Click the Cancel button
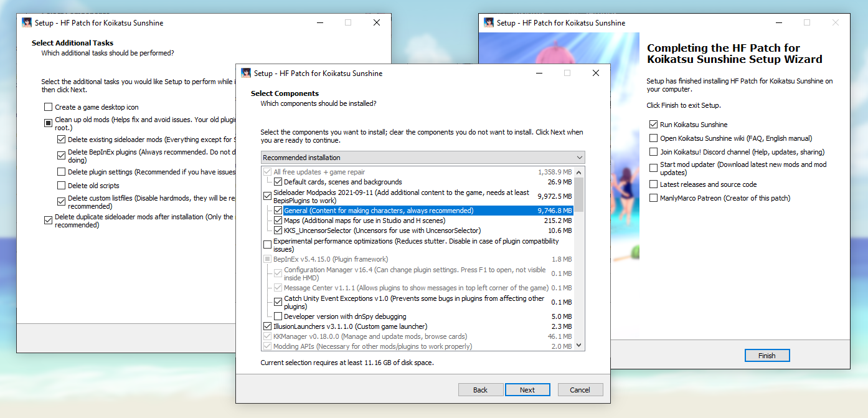Viewport: 868px width, 418px height. click(579, 390)
